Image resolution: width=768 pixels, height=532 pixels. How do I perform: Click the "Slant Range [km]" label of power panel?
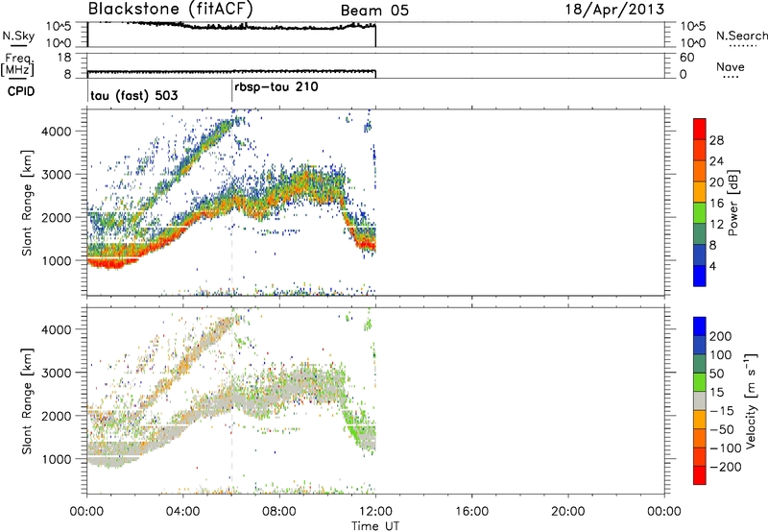pos(27,203)
